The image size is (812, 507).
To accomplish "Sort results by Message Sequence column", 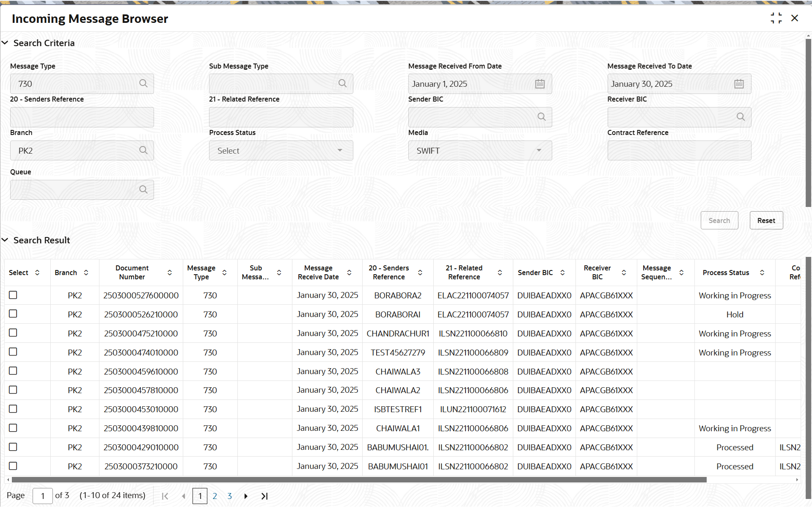I will point(681,273).
